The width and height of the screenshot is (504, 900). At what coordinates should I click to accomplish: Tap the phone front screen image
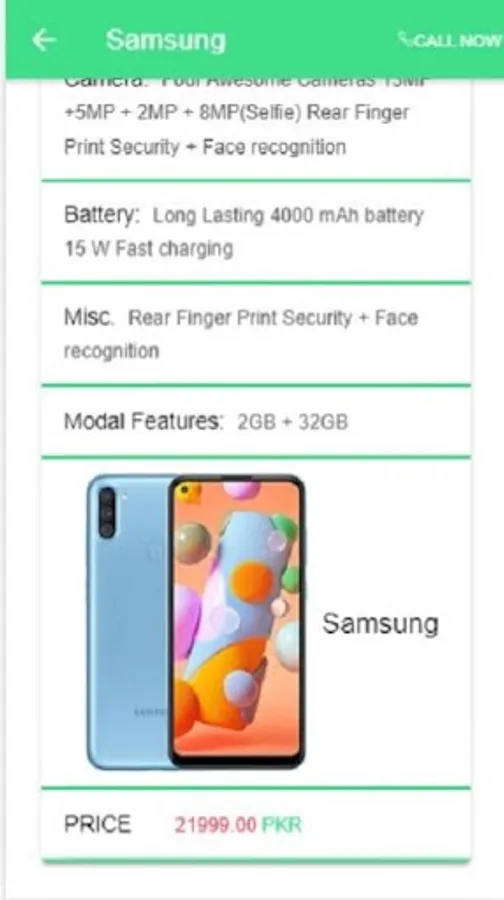(237, 622)
